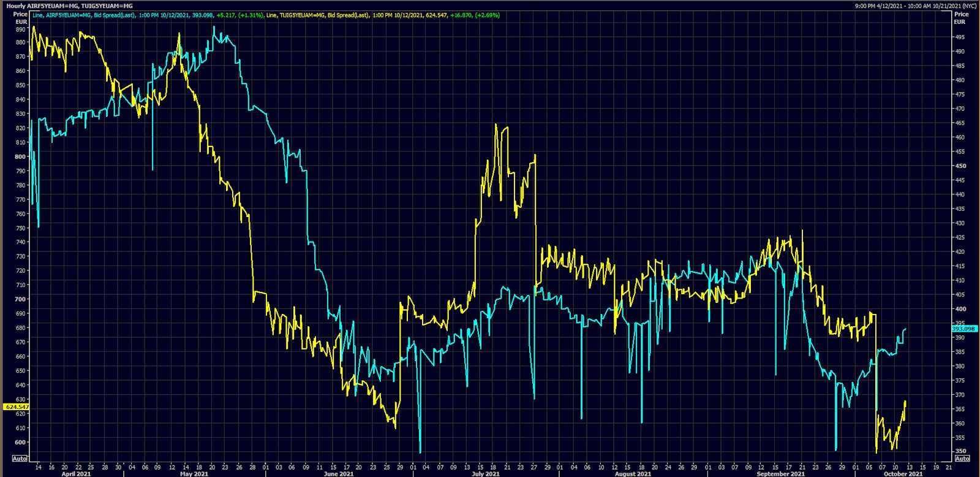The width and height of the screenshot is (980, 477).
Task: Click the April 2021 month label
Action: pos(76,473)
